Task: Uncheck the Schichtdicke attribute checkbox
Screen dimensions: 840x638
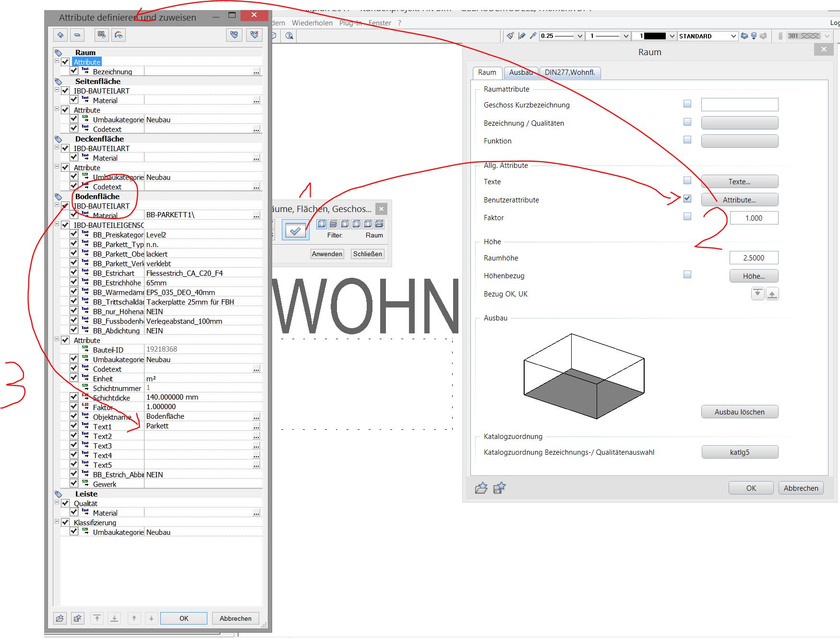Action: pos(74,397)
